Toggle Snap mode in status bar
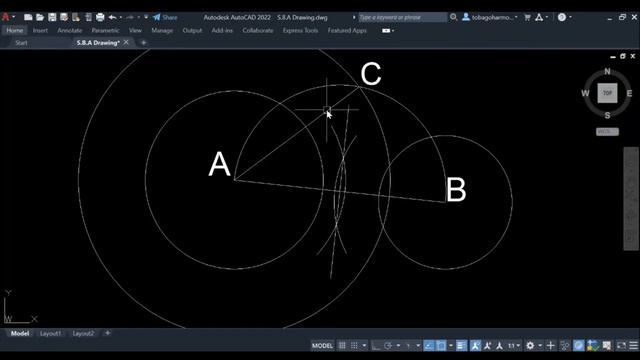640x360 pixels. click(354, 346)
